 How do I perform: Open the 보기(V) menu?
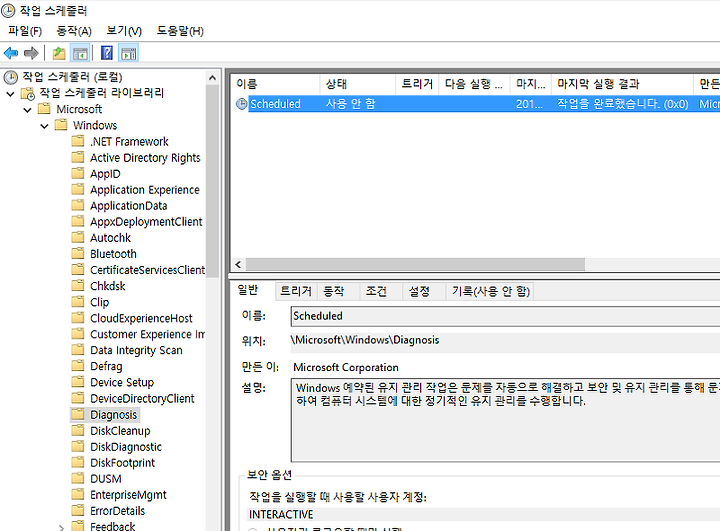pyautogui.click(x=124, y=31)
